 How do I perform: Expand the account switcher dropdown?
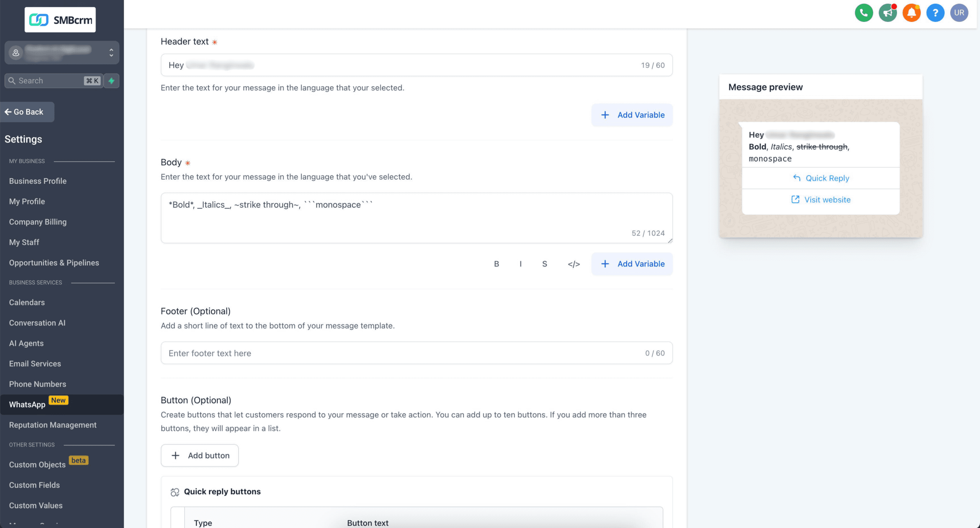click(x=62, y=52)
